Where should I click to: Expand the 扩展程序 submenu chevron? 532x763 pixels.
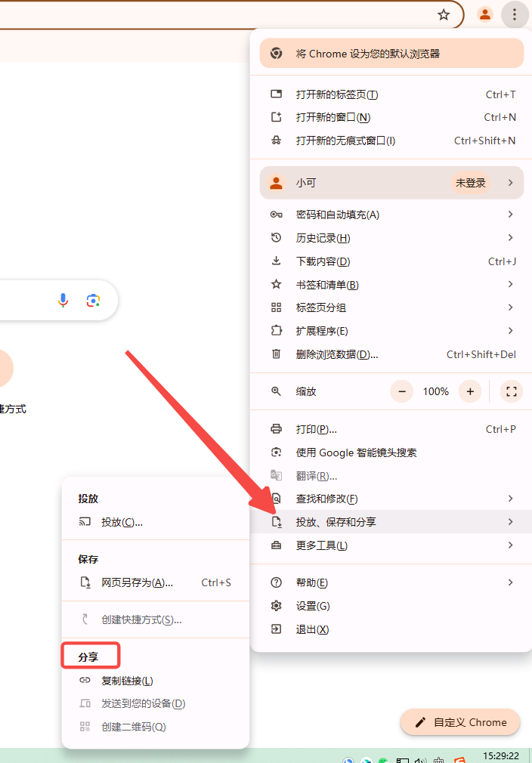[510, 331]
